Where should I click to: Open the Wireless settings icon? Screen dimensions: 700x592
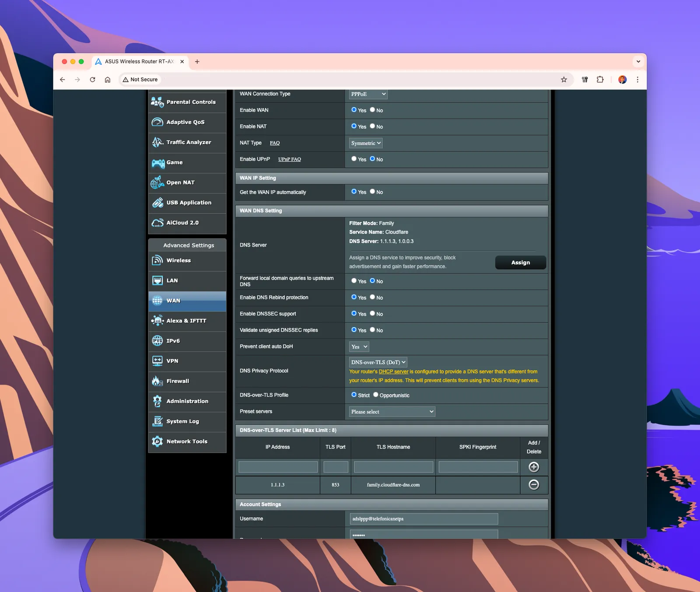(157, 261)
